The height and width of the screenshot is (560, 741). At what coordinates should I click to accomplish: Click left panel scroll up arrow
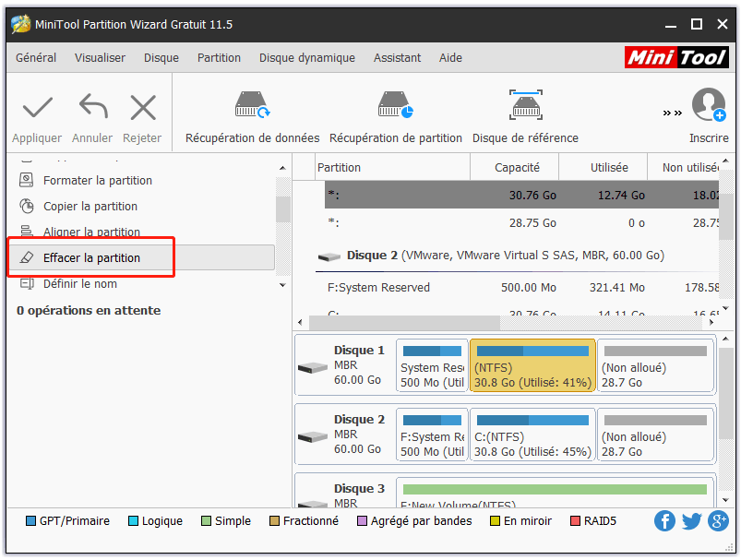[282, 168]
